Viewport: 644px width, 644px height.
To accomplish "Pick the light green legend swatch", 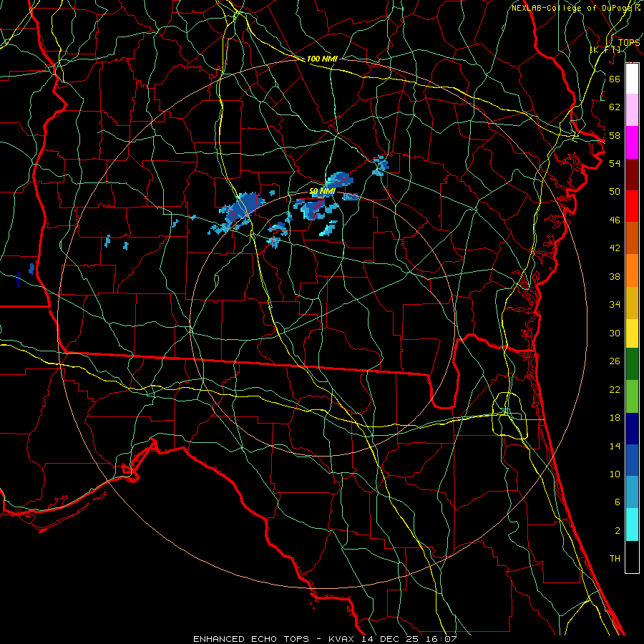I will point(632,396).
